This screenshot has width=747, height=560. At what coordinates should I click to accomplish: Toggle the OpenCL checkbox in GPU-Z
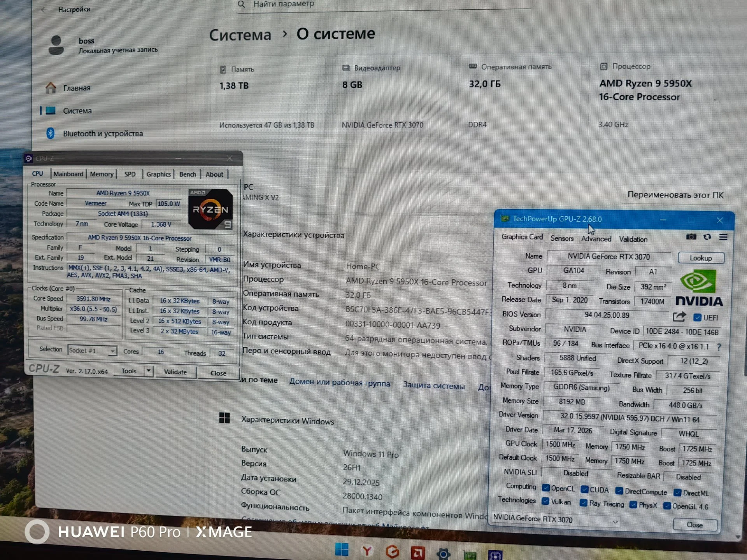[546, 488]
